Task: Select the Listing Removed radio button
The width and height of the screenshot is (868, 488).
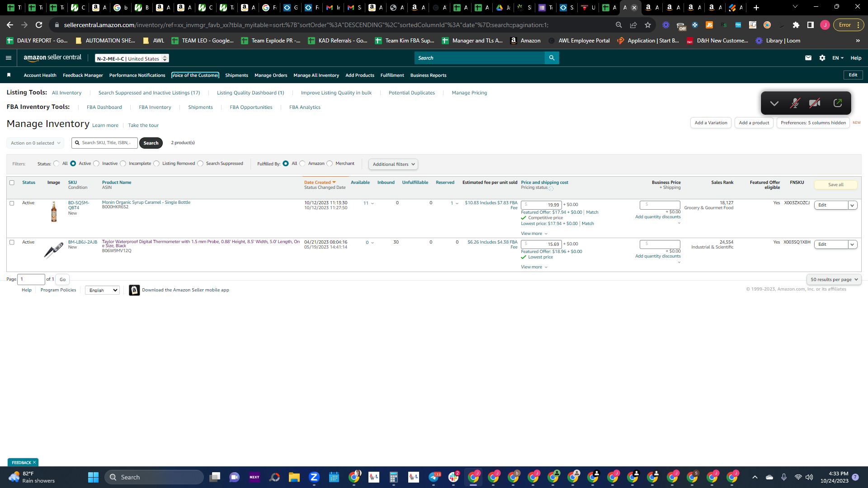Action: point(156,164)
